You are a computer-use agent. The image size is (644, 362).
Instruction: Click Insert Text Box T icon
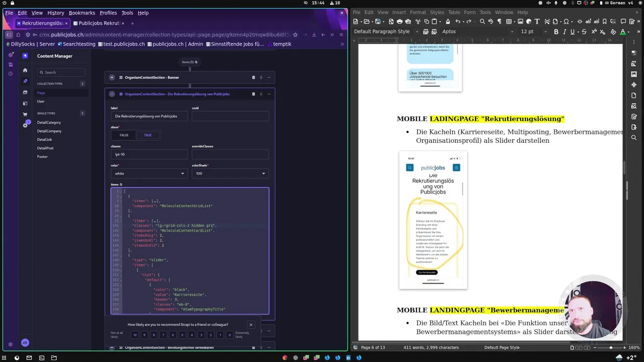click(537, 22)
